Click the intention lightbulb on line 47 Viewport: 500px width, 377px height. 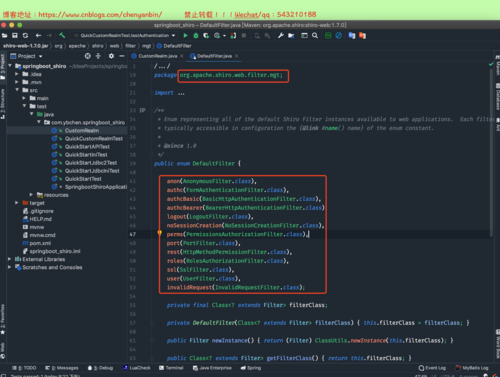[x=160, y=233]
